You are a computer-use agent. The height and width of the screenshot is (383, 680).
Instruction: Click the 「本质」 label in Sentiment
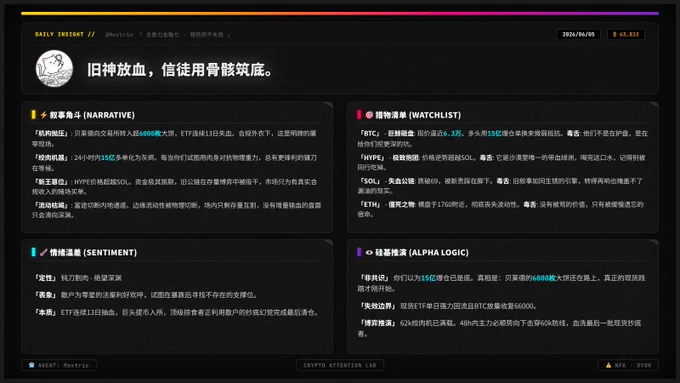(46, 312)
